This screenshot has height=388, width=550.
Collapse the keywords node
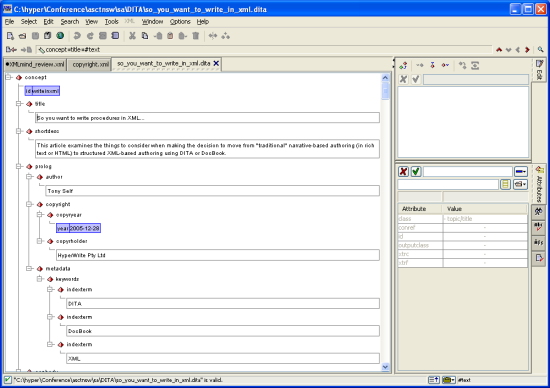pyautogui.click(x=40, y=279)
